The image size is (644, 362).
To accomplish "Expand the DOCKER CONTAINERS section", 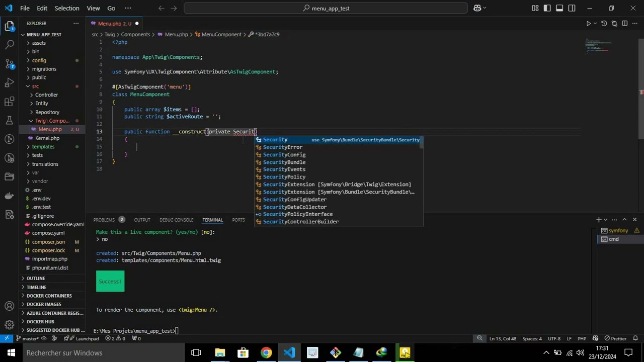I will 49,296.
